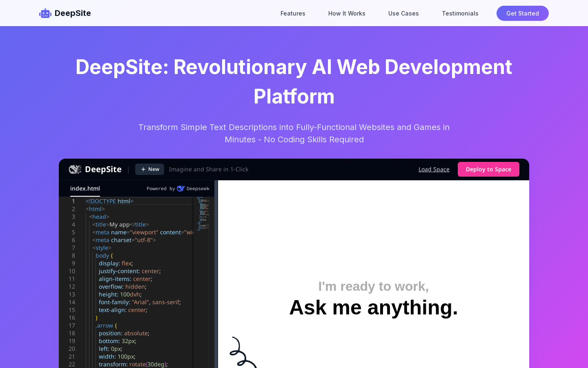
Task: Click 'Ask me anything.' preview heading
Action: (x=374, y=307)
